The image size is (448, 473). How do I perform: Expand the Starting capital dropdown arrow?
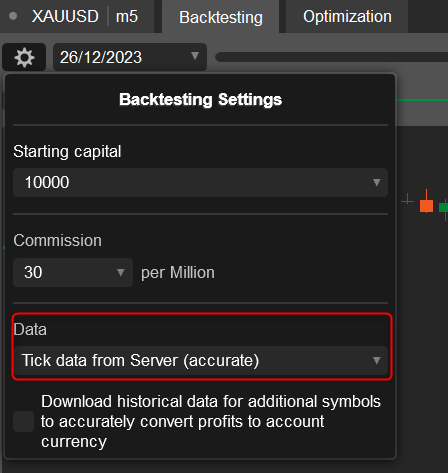click(376, 182)
